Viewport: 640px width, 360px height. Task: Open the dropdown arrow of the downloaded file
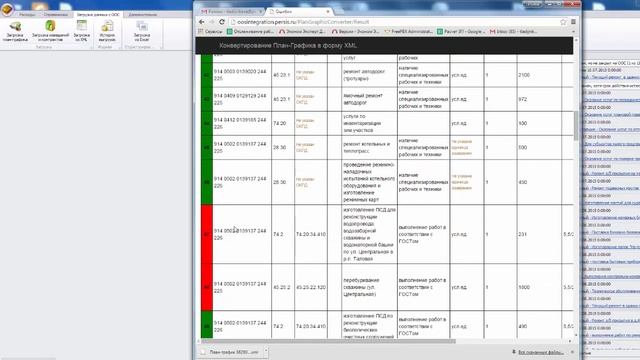[x=266, y=351]
